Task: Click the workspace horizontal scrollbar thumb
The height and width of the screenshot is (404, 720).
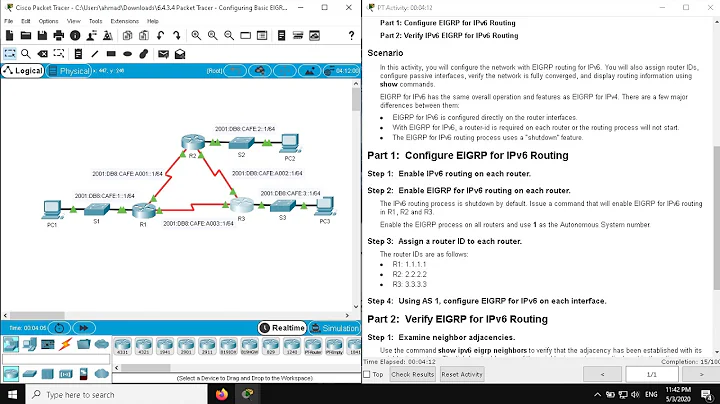Action: pos(37,315)
